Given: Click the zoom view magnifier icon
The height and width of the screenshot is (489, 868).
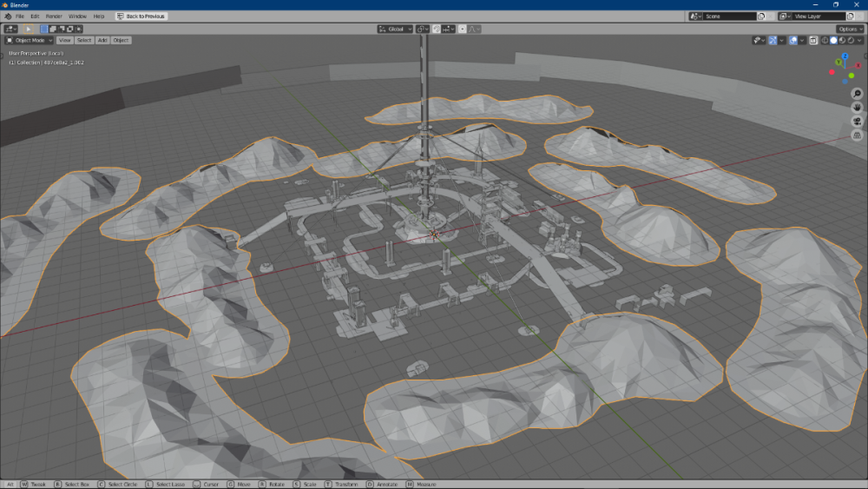Looking at the screenshot, I should pyautogui.click(x=858, y=94).
